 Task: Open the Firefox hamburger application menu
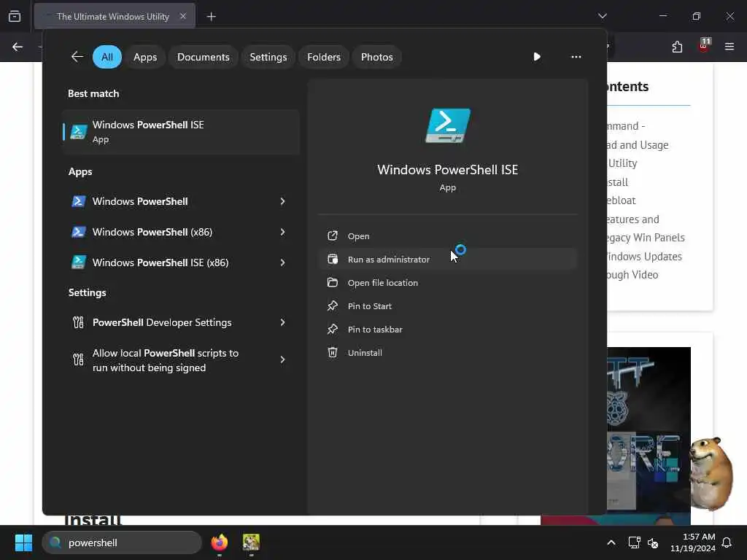tap(729, 47)
